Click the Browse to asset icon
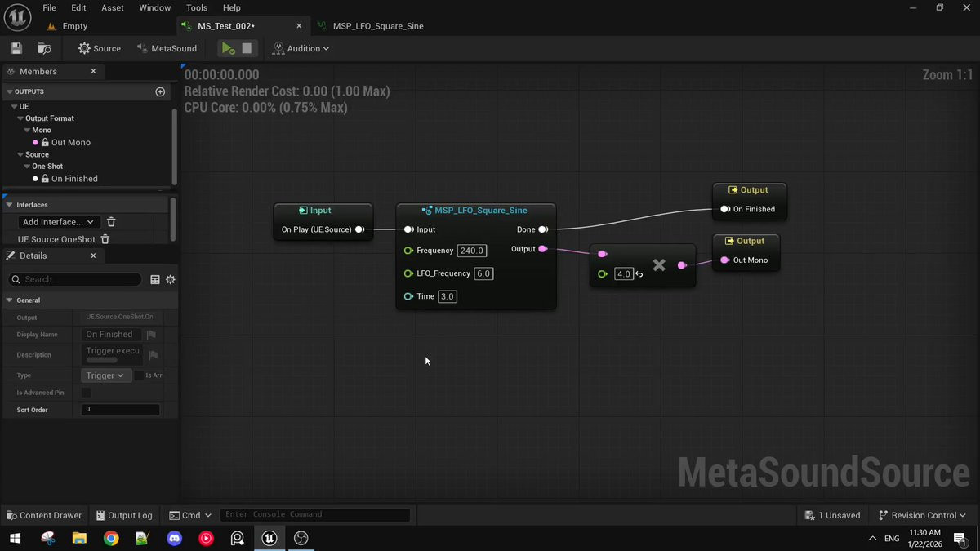980x551 pixels. tap(44, 48)
